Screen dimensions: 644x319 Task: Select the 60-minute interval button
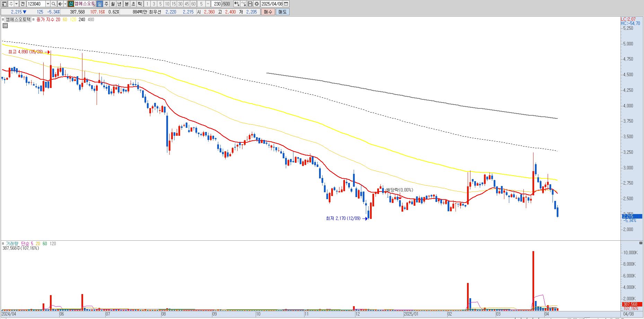[x=193, y=4]
